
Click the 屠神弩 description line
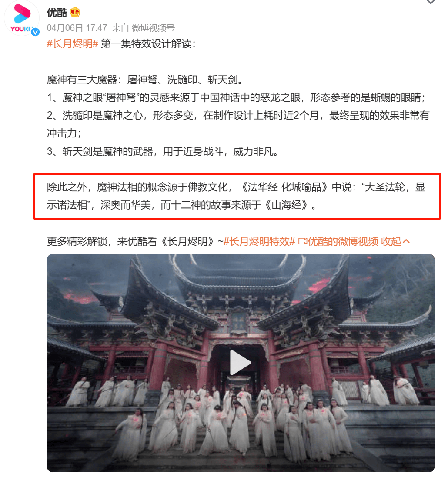point(236,98)
